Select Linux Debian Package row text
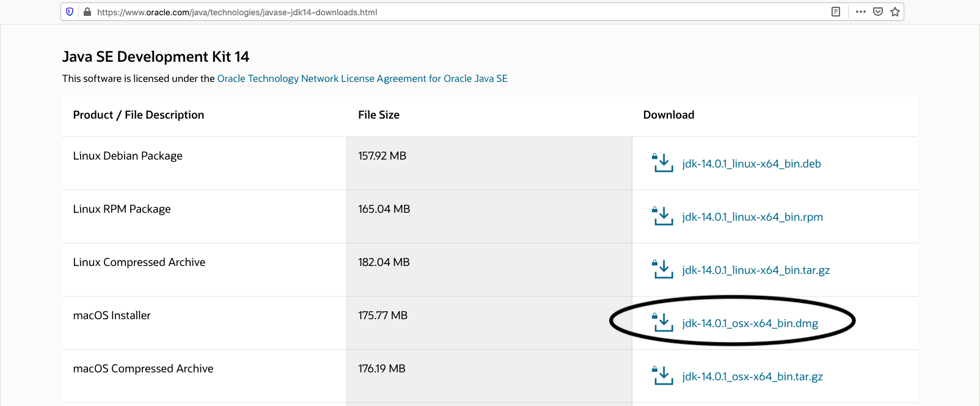The width and height of the screenshot is (980, 406). [x=128, y=156]
